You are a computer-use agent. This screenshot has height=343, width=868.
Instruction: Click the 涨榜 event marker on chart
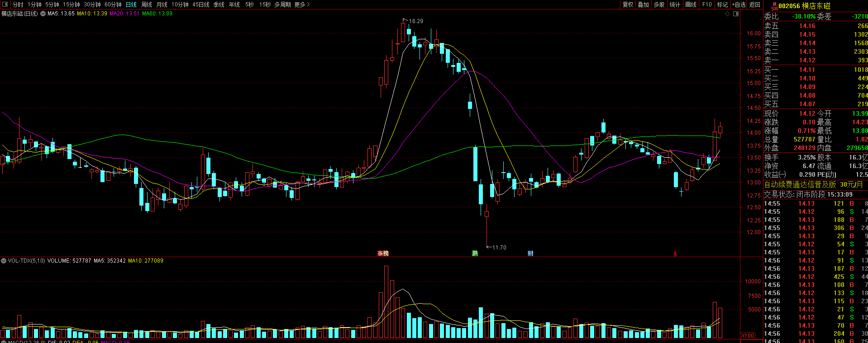tap(383, 254)
